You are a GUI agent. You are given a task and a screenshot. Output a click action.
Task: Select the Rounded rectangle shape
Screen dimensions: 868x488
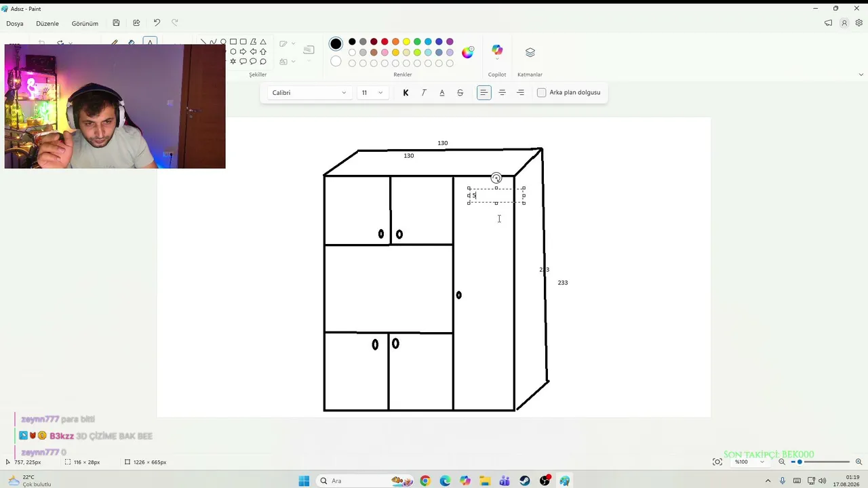pyautogui.click(x=243, y=42)
